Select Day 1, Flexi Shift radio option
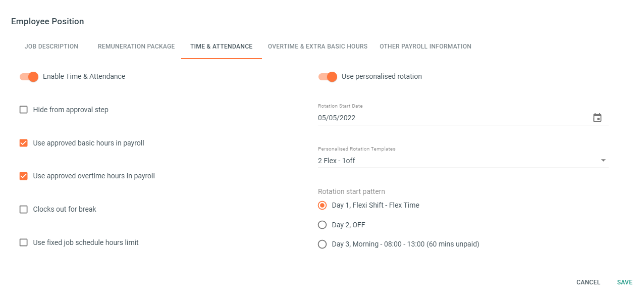 click(322, 205)
